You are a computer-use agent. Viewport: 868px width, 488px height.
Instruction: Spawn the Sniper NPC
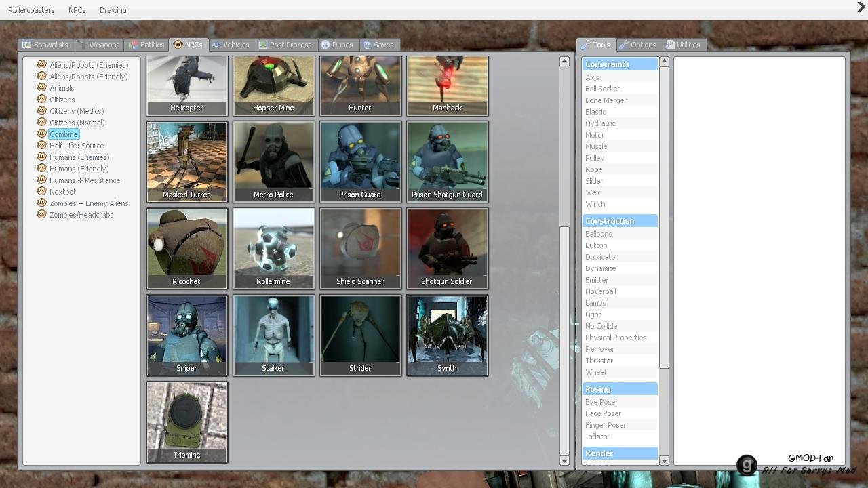(x=186, y=335)
